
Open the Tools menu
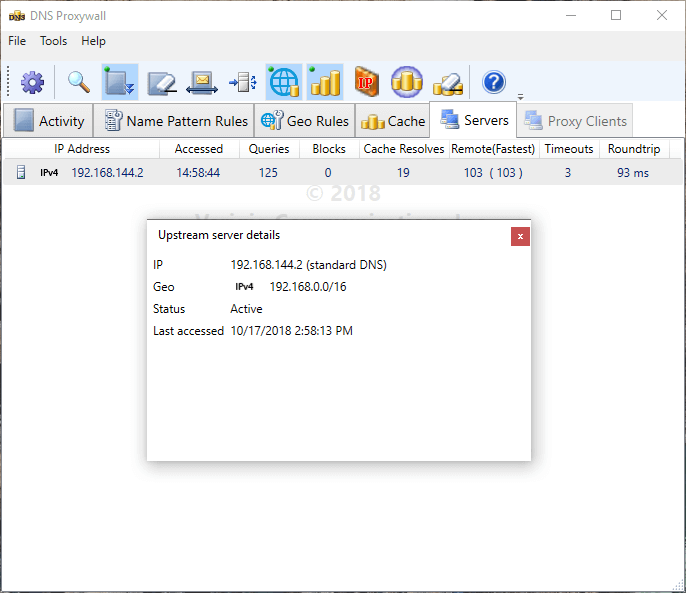point(53,41)
